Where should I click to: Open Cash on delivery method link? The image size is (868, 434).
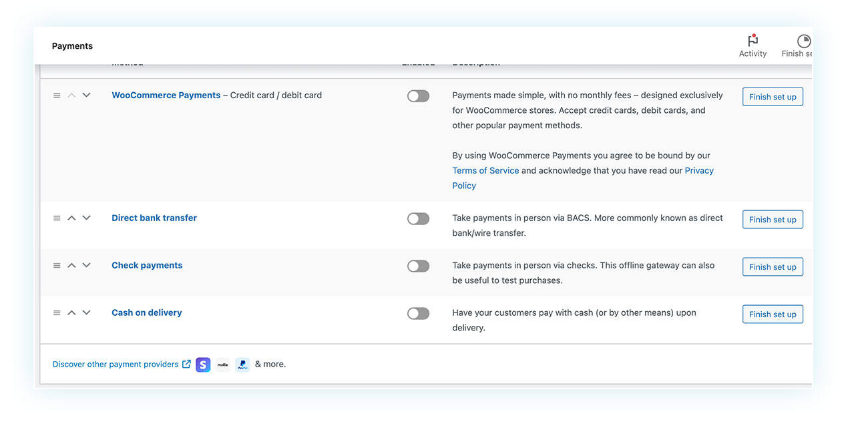click(147, 313)
